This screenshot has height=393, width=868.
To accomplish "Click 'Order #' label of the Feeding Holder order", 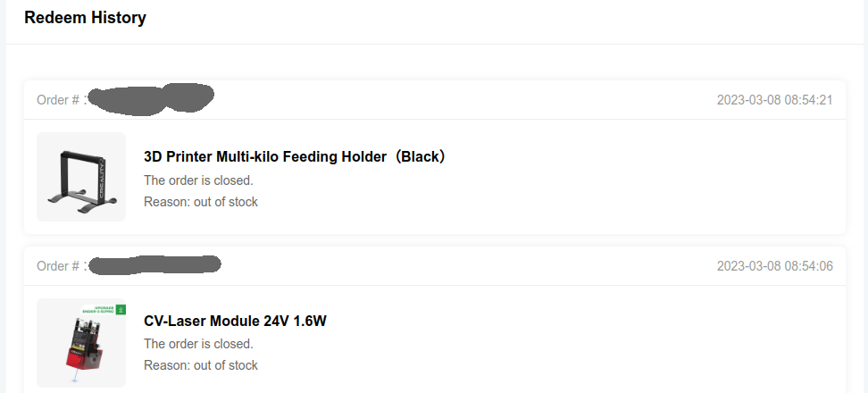I will 58,99.
